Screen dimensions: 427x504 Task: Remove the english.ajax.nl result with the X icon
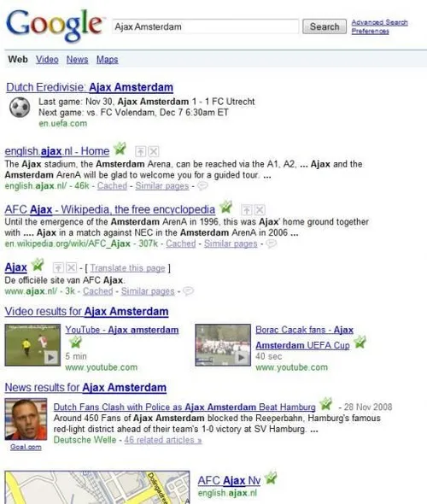[x=154, y=151]
